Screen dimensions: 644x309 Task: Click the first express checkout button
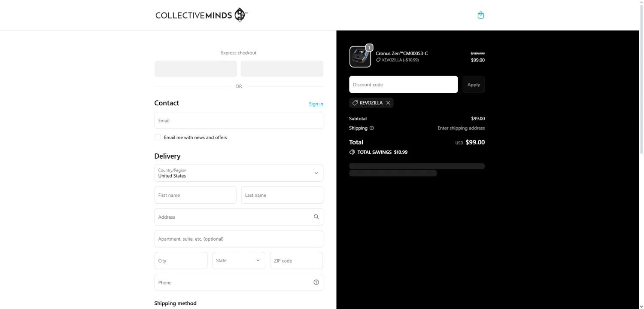(196, 69)
